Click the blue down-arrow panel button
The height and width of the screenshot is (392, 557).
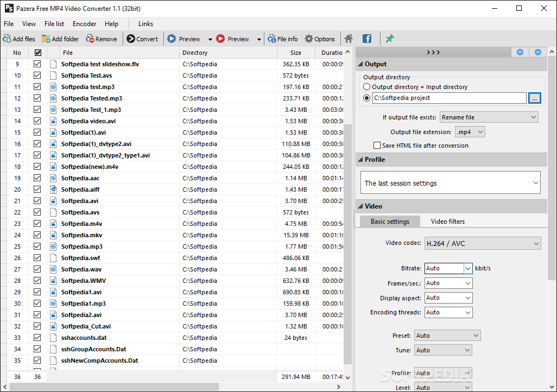coord(520,52)
